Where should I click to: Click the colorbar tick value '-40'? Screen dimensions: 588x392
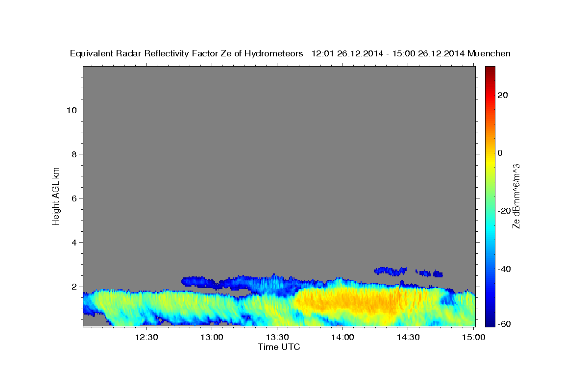pos(504,269)
